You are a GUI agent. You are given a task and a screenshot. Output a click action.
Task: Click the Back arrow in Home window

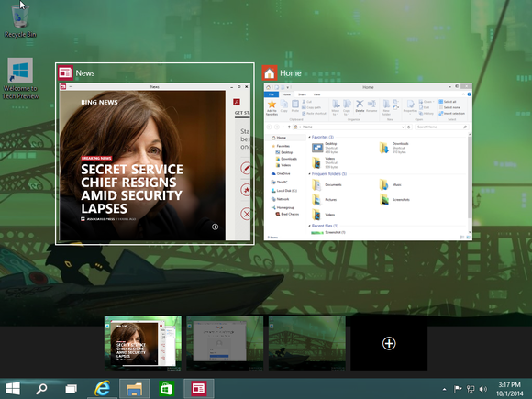pyautogui.click(x=269, y=127)
